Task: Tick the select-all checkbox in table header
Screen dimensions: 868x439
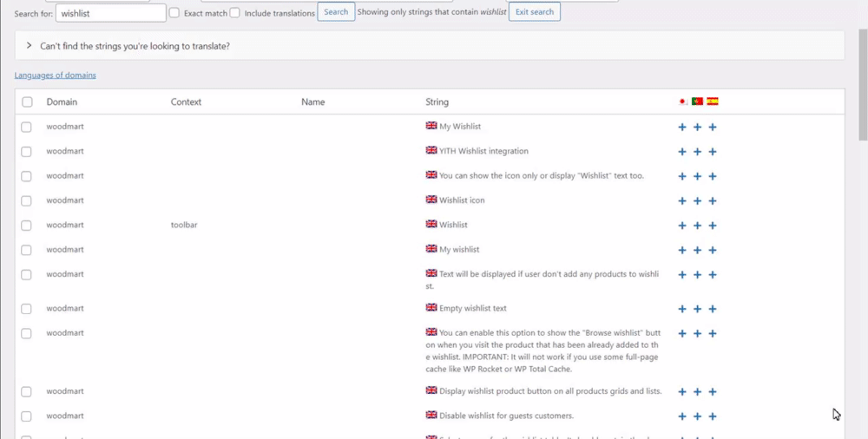Action: tap(27, 102)
